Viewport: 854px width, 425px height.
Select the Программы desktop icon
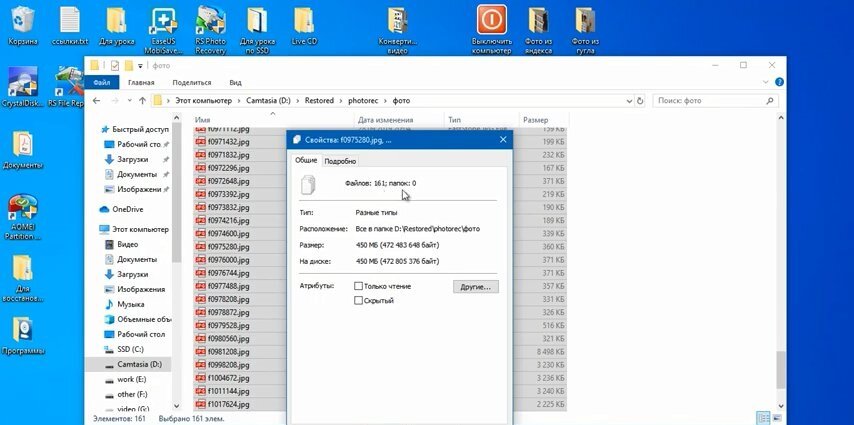point(23,335)
